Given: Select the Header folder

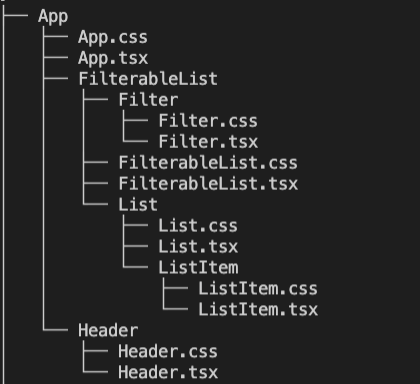Looking at the screenshot, I should 108,331.
